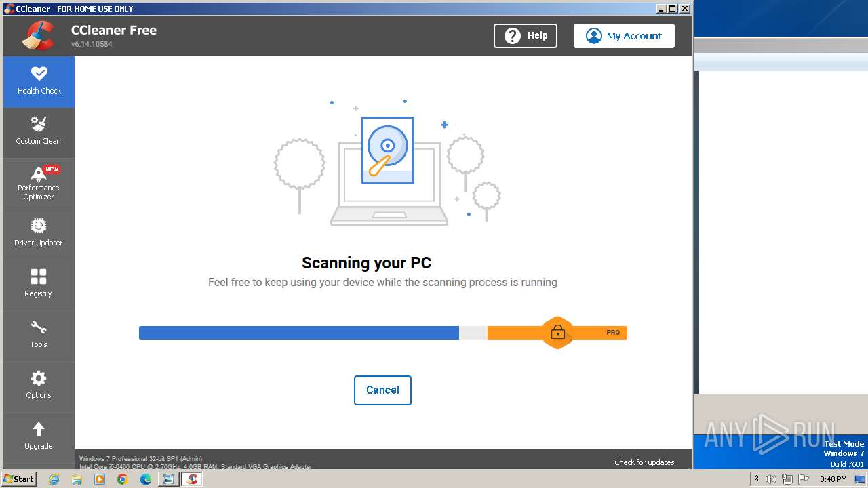Open File Explorer from taskbar
Screen dimensions: 868x488
coord(77,479)
